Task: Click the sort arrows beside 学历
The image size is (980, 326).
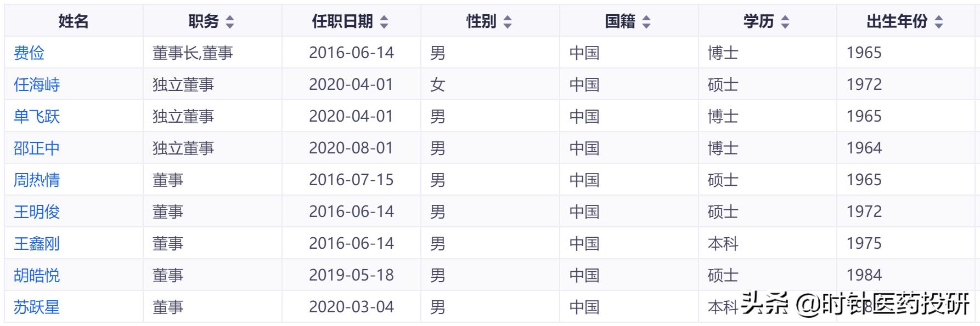Action: click(785, 22)
